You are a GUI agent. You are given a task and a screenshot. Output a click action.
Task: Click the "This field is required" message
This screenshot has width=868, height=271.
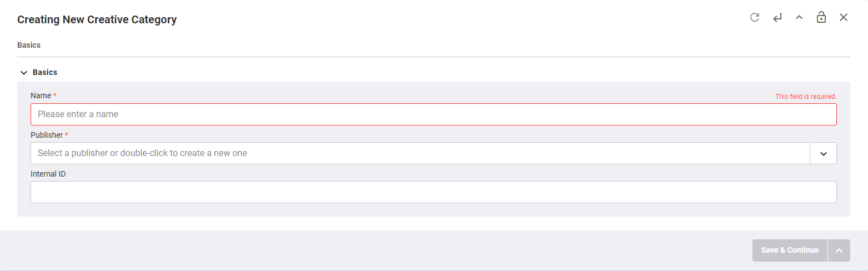806,97
